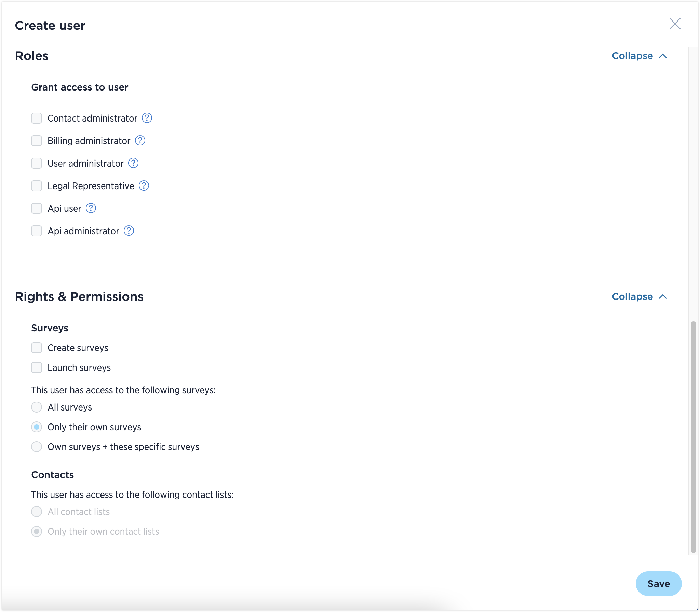The width and height of the screenshot is (700, 612).
Task: Tick the Create surveys checkbox
Action: [37, 348]
